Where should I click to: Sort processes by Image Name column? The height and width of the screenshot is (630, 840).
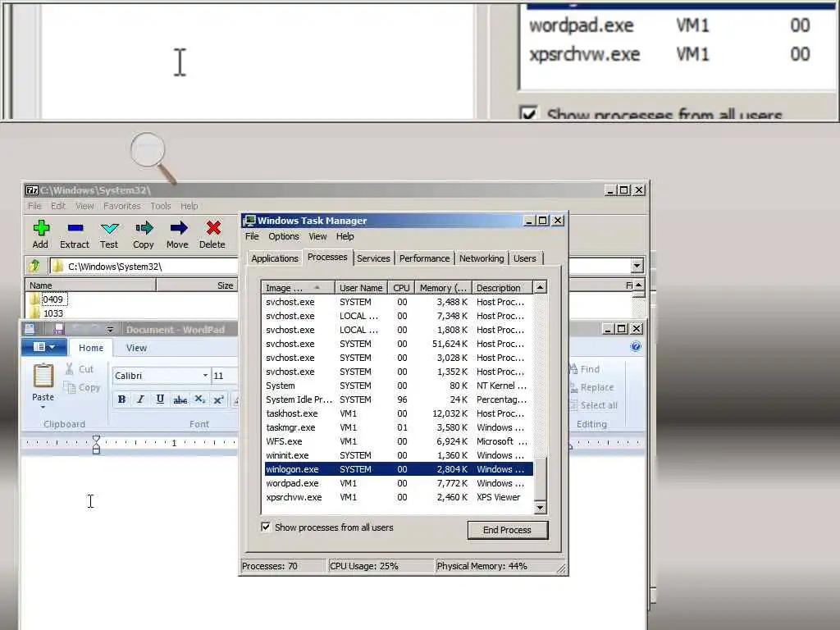click(298, 288)
